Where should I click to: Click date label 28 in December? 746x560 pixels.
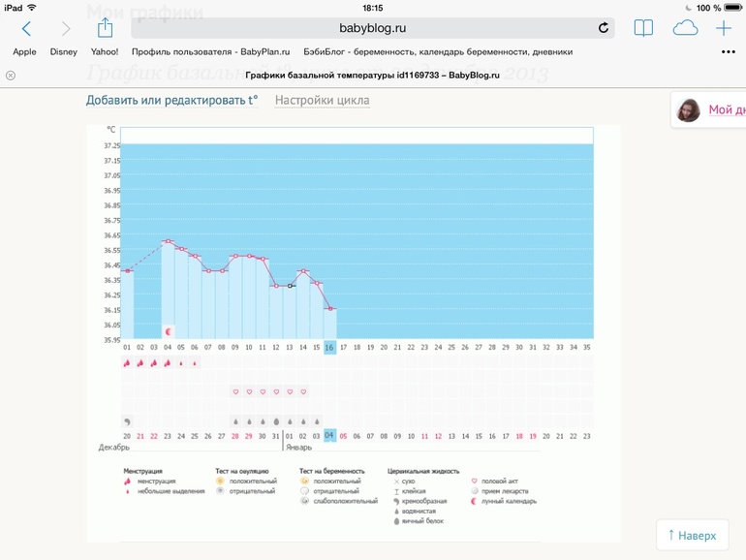(x=235, y=436)
